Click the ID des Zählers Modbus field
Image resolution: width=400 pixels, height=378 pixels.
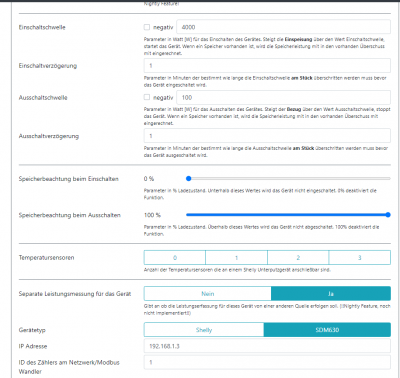point(267,362)
